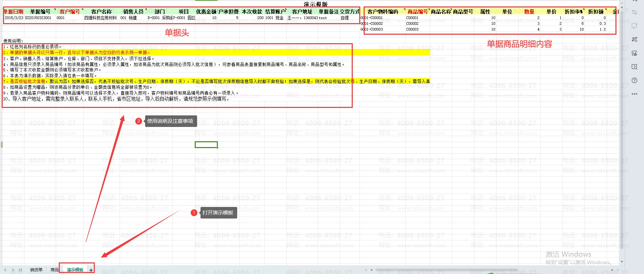The image size is (644, 274).
Task: Click the 单据日期 column header cell
Action: pos(13,12)
